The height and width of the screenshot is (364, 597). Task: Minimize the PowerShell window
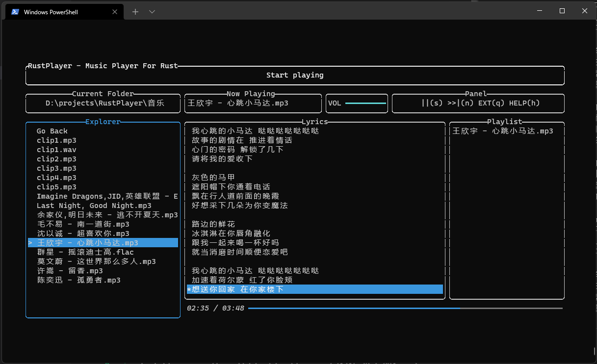540,11
